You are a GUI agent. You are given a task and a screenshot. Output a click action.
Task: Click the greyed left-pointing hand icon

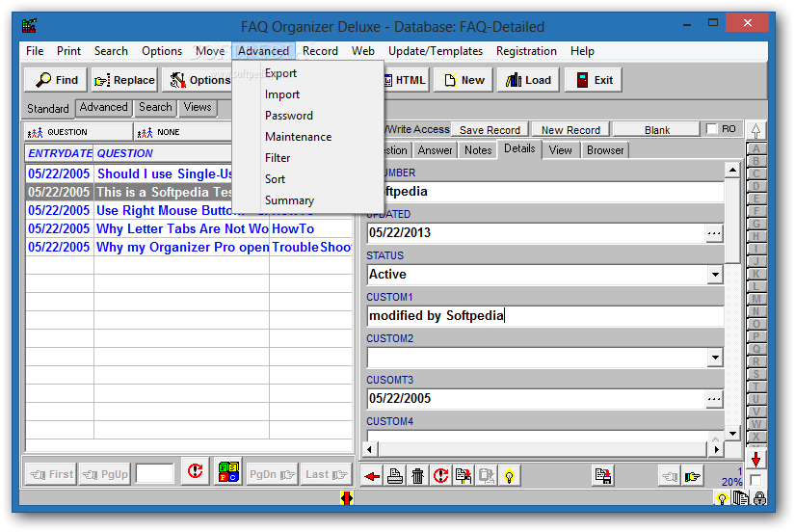point(670,476)
